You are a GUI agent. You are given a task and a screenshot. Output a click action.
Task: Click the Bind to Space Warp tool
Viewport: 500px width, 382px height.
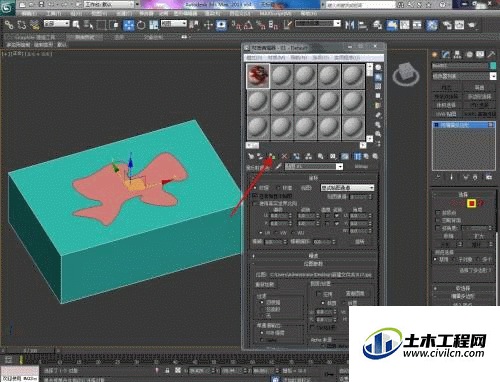point(34,25)
